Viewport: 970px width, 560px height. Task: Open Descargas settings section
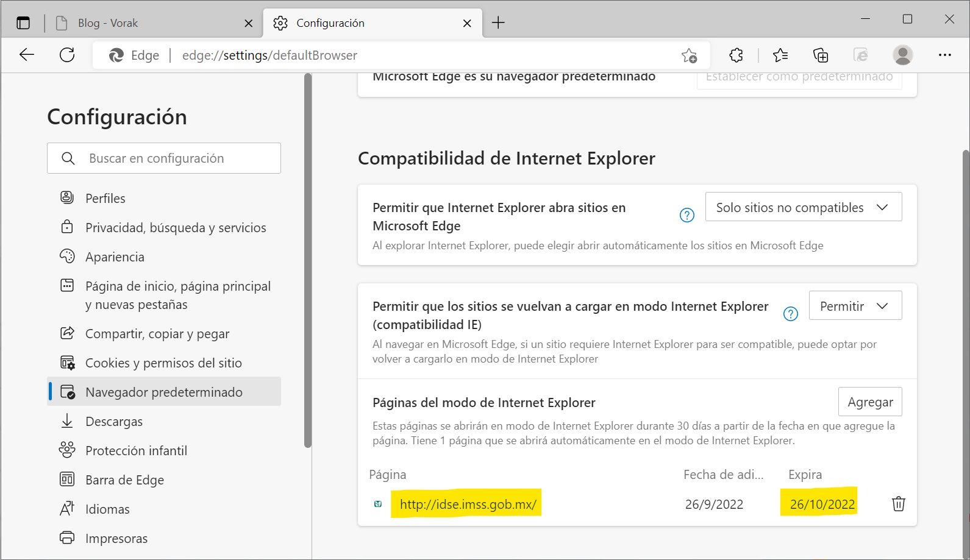point(164,422)
